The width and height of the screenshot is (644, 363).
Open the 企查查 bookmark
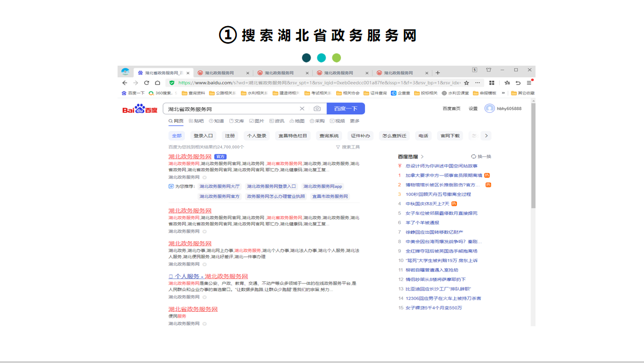tap(401, 93)
